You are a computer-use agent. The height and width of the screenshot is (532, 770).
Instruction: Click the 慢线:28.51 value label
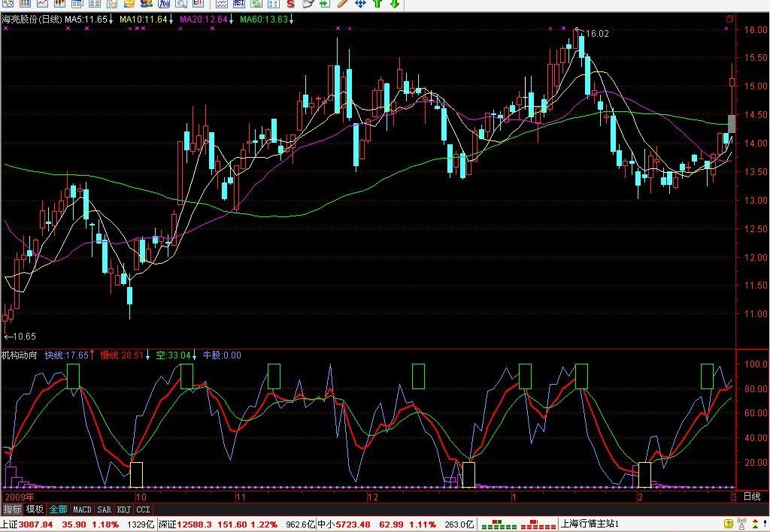[x=123, y=355]
